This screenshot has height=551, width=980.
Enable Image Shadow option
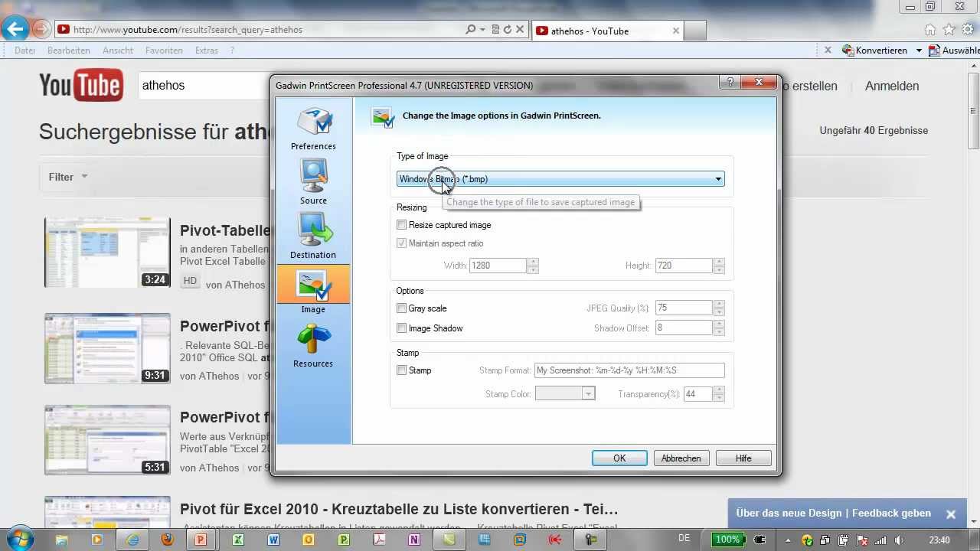401,328
